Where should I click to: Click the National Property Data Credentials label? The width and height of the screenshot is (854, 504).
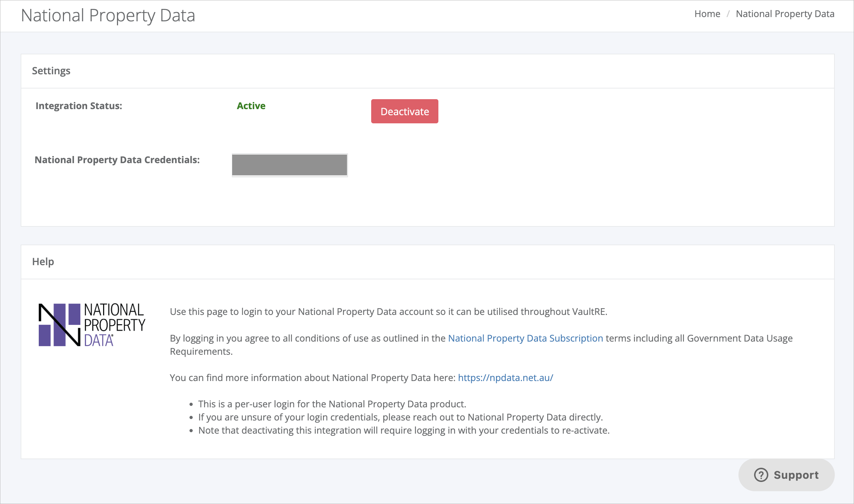click(x=117, y=160)
